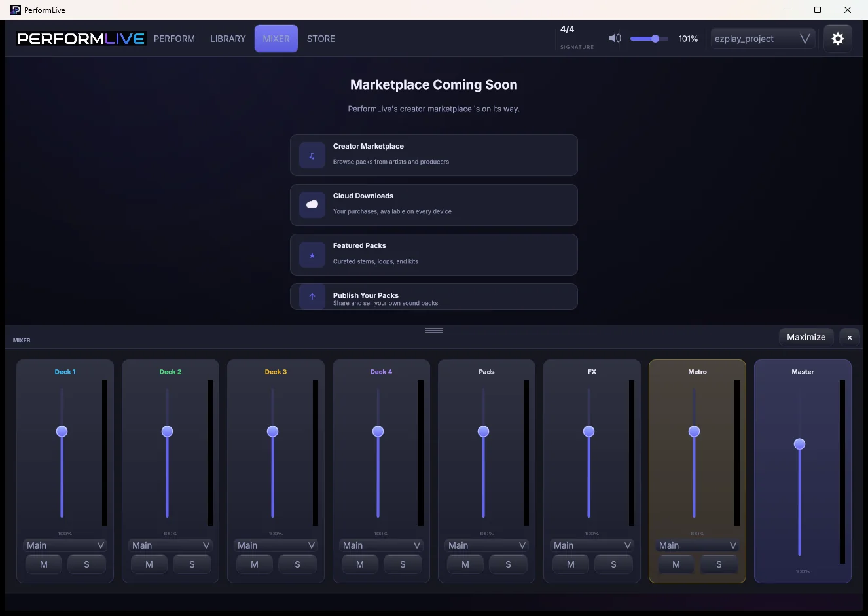Mute Deck 2 with the M button
The height and width of the screenshot is (616, 868).
click(x=149, y=564)
